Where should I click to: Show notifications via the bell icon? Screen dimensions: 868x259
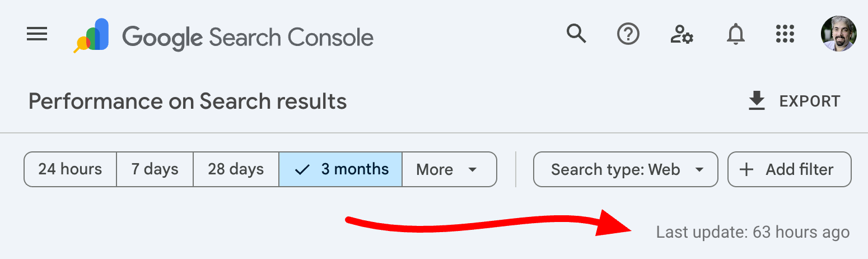(735, 35)
